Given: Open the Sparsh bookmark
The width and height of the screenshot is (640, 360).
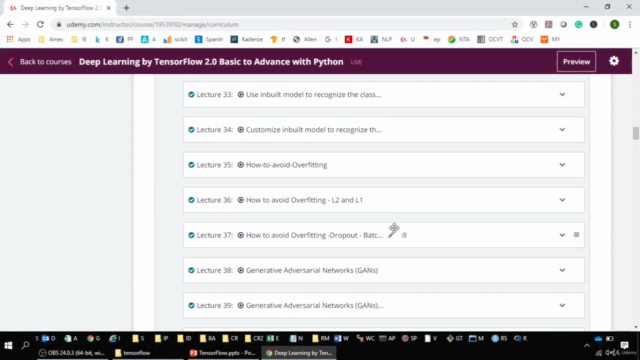Looking at the screenshot, I should coord(209,39).
